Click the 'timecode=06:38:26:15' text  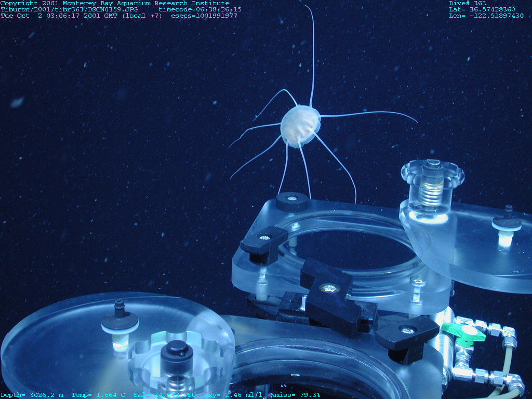click(x=200, y=9)
